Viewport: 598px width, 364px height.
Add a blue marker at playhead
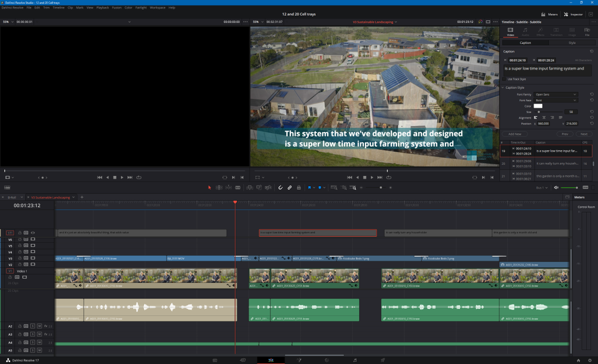pos(320,188)
